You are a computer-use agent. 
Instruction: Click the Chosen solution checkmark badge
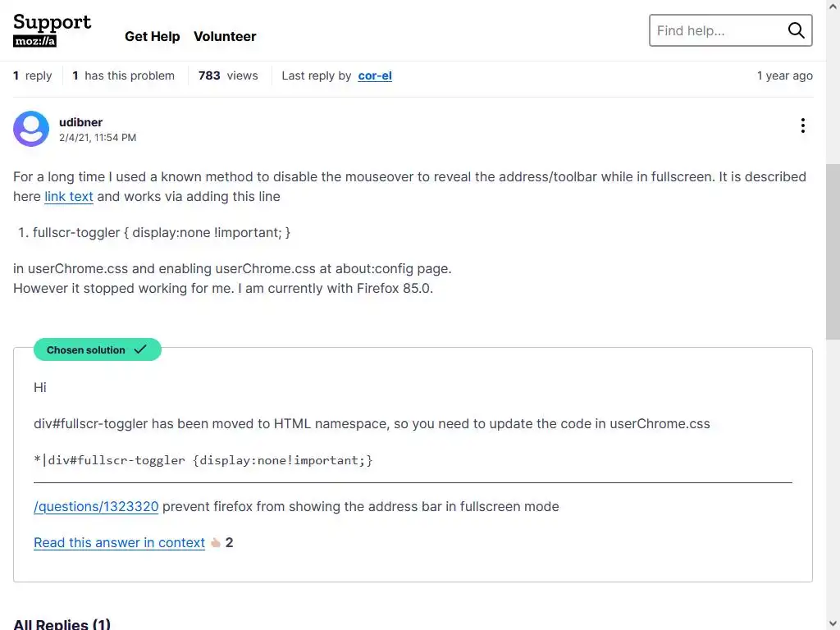[x=97, y=349]
